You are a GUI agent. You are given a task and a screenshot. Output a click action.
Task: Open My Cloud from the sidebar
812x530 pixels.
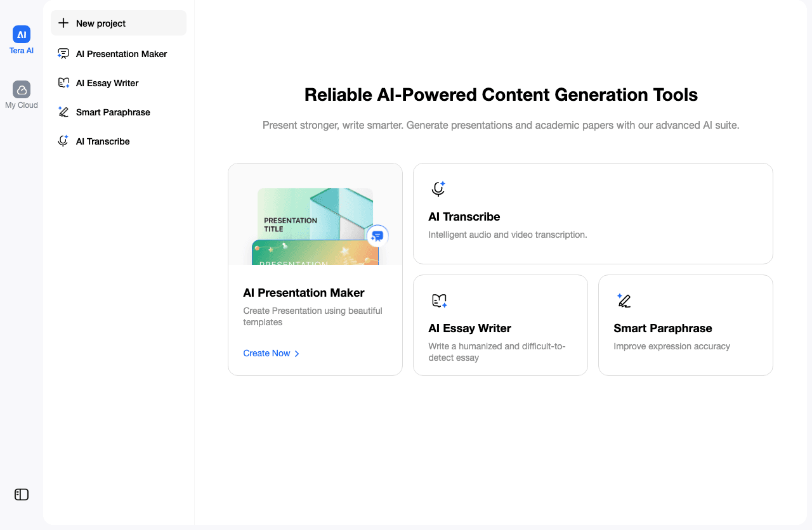tap(21, 89)
